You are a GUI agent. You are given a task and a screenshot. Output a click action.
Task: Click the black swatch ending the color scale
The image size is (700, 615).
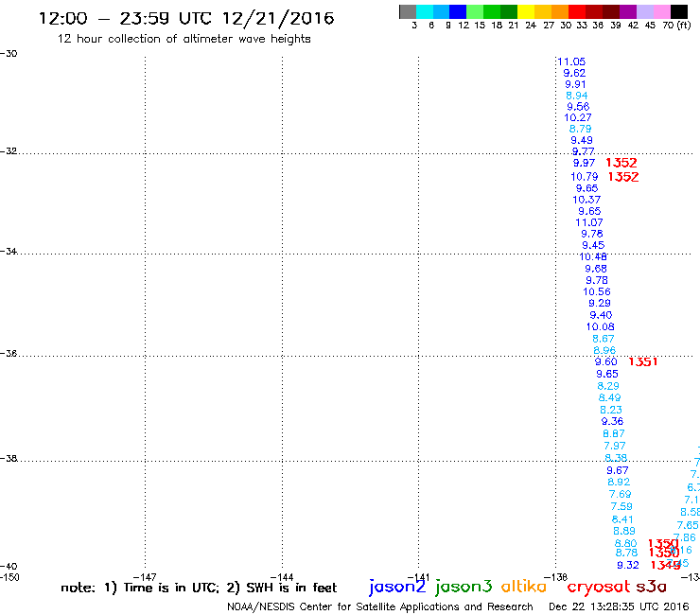679,11
